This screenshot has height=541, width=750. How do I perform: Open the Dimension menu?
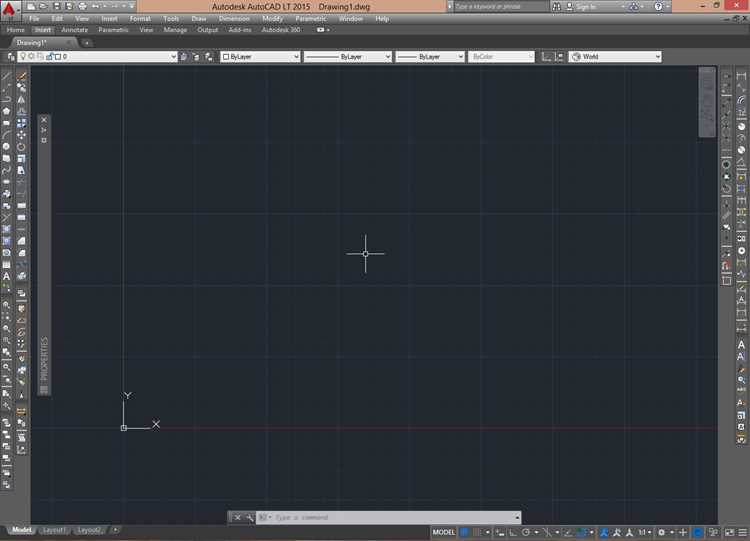pos(234,19)
